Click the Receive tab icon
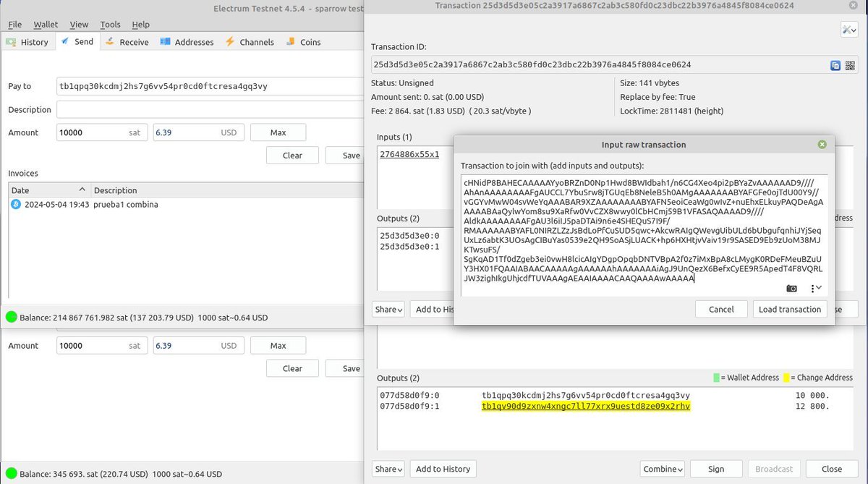This screenshot has width=868, height=484. tap(111, 42)
